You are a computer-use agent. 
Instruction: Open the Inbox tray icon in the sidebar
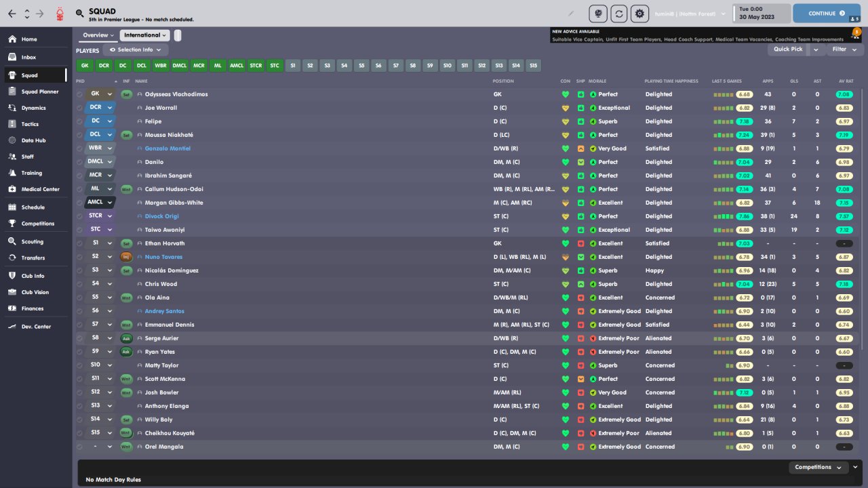point(12,57)
